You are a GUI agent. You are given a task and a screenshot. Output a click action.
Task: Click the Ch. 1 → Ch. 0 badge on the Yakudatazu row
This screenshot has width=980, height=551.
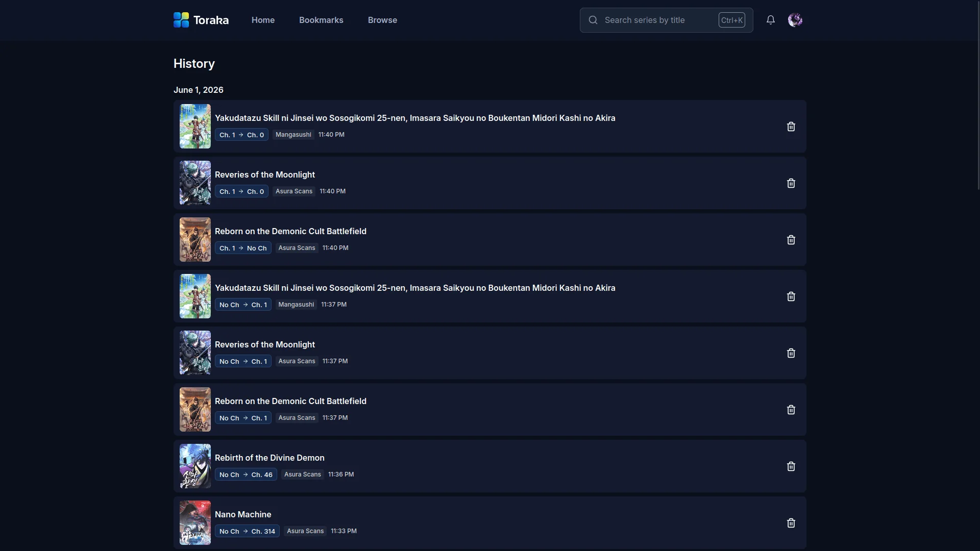pos(241,135)
